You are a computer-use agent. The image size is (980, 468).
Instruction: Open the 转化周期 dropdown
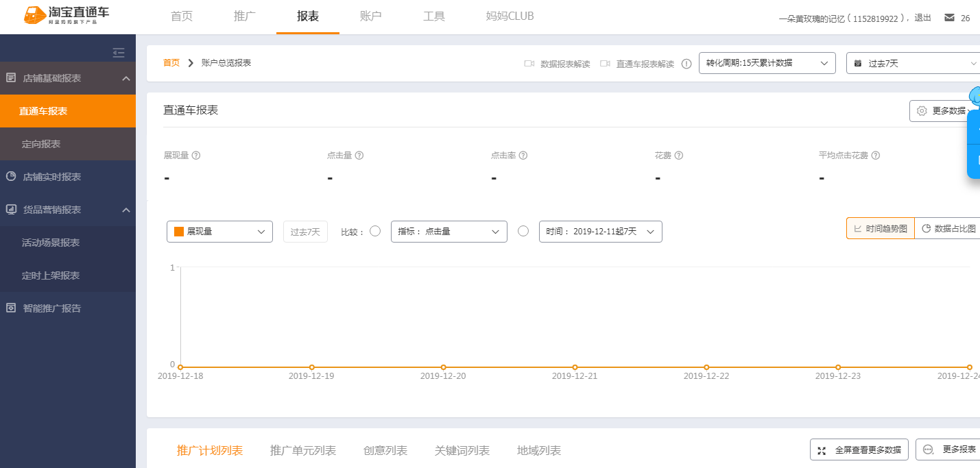click(x=767, y=63)
